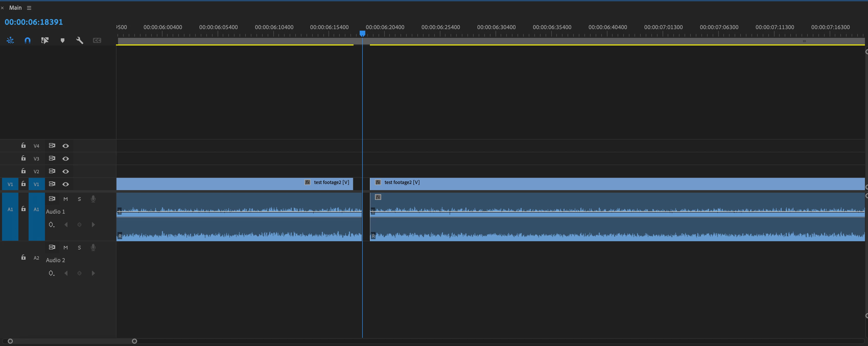Click right handle of horizontal zoom scrollbar
The image size is (868, 346).
coord(134,341)
